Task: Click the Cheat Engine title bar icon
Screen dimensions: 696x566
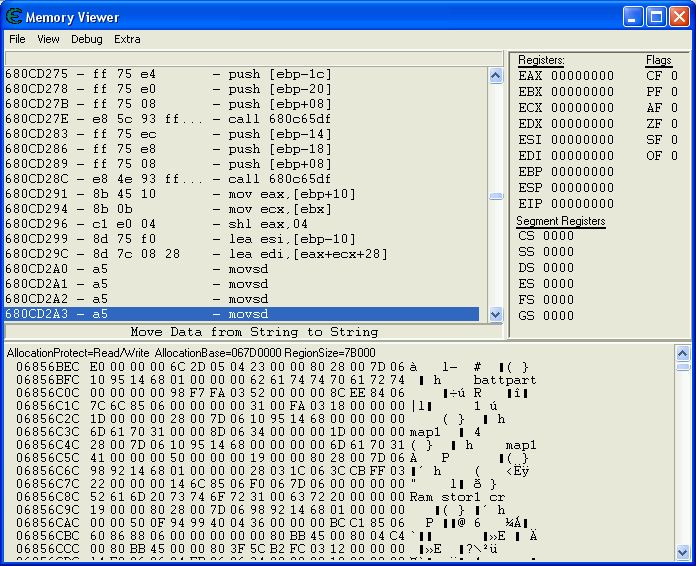Action: [14, 16]
